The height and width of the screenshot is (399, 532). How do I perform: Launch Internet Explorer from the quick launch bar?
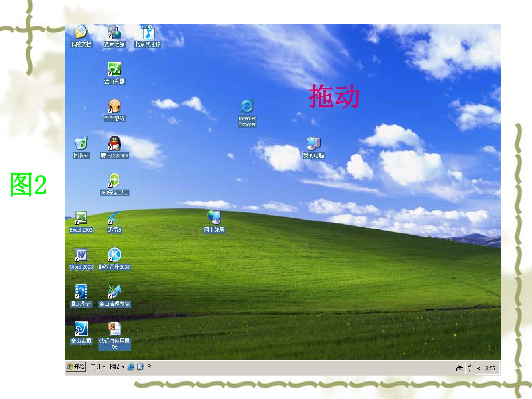click(131, 367)
